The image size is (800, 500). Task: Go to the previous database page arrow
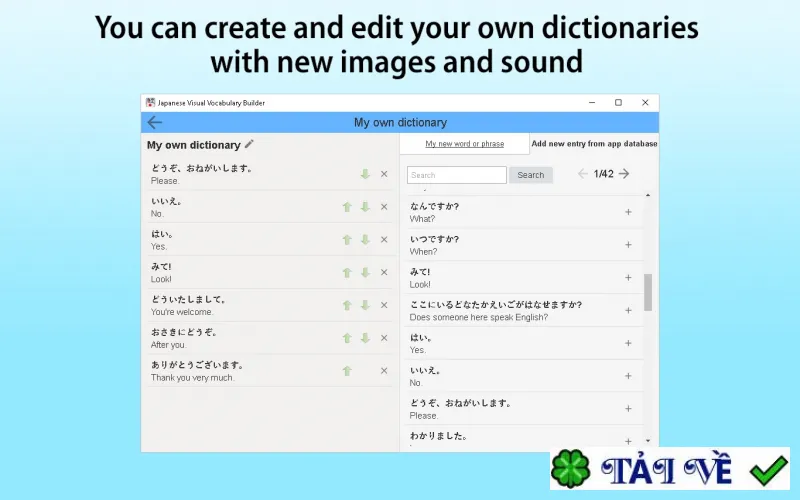pyautogui.click(x=583, y=174)
